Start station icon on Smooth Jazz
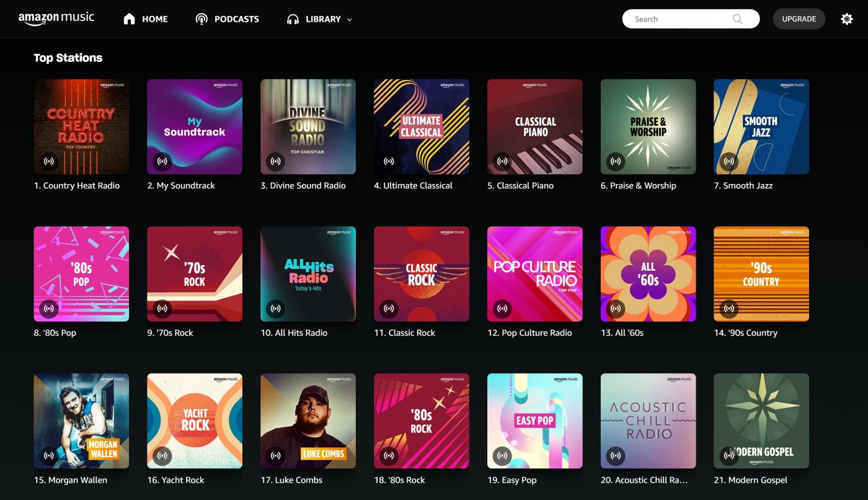This screenshot has width=868, height=500. click(729, 161)
